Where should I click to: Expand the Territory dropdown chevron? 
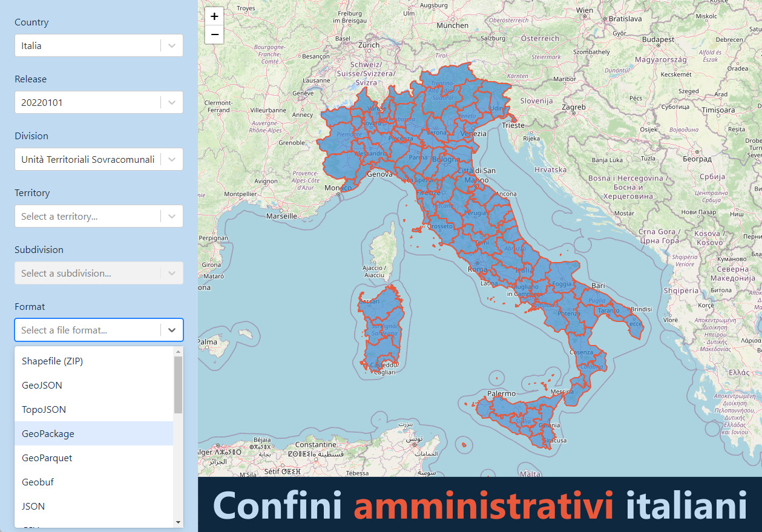(172, 216)
